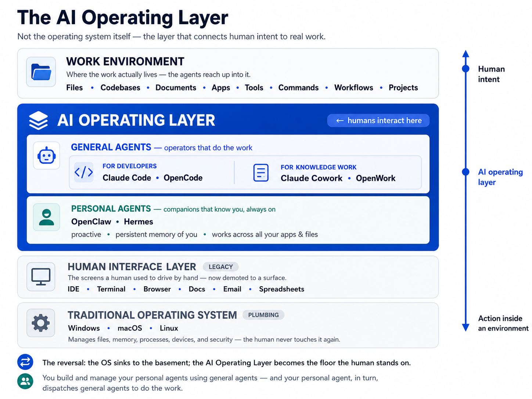Viewport: 532px width, 399px height.
Task: Click 'The AI Operating Layer' main title
Action: [x=123, y=17]
